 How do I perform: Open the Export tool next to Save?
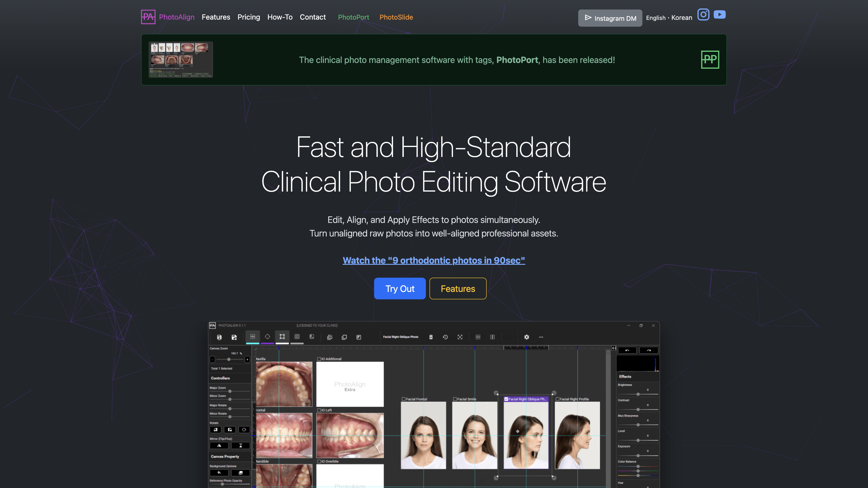click(x=234, y=337)
